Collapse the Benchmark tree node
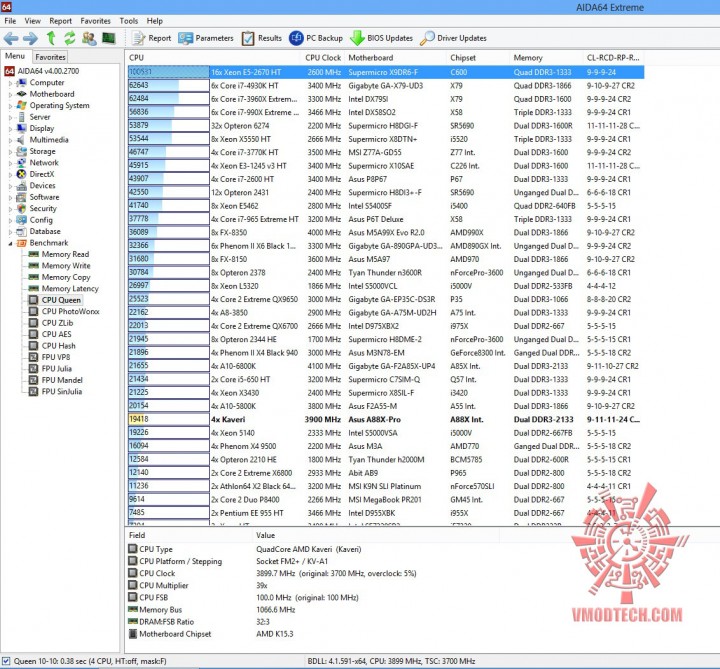 click(11, 243)
